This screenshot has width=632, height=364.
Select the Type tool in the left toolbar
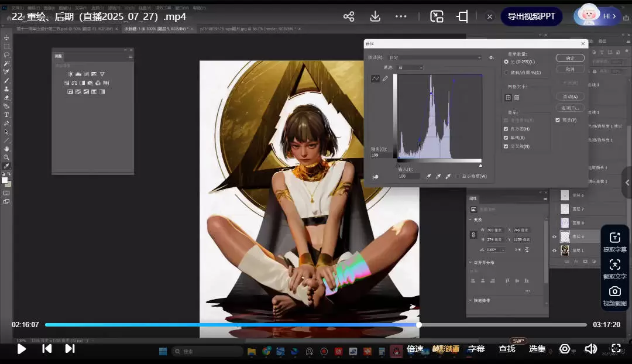pyautogui.click(x=6, y=115)
